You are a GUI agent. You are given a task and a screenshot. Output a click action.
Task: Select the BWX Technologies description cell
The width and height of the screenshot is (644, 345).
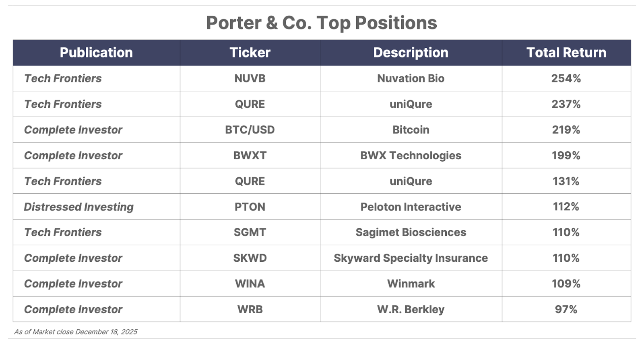click(411, 156)
